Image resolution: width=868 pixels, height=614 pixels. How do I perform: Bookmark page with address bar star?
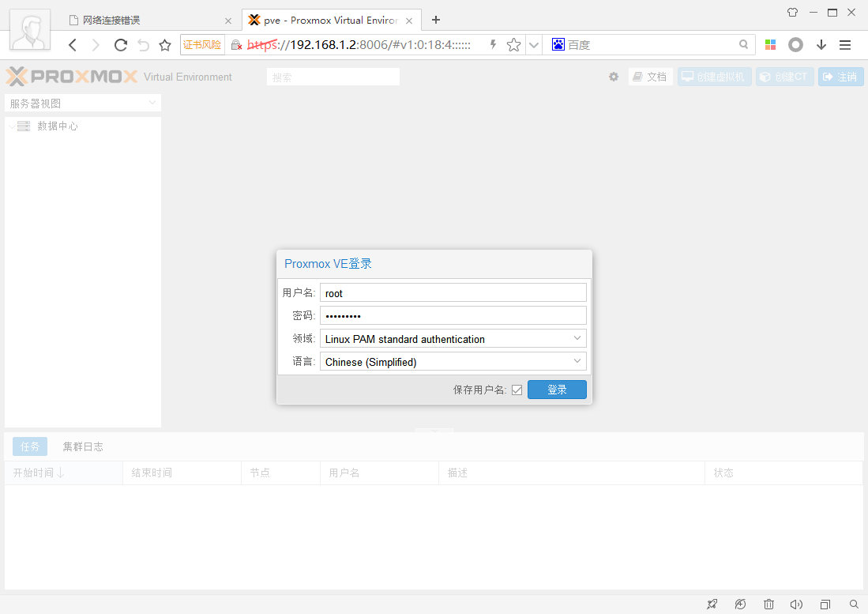pyautogui.click(x=513, y=45)
